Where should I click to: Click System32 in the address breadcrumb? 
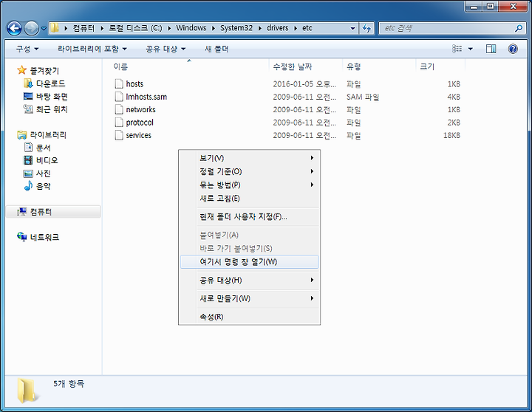[236, 28]
